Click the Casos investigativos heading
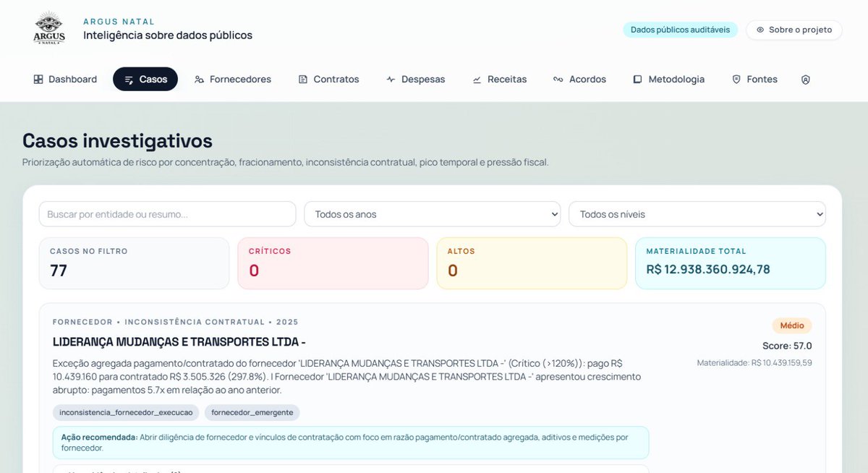Image resolution: width=868 pixels, height=473 pixels. pos(117,140)
